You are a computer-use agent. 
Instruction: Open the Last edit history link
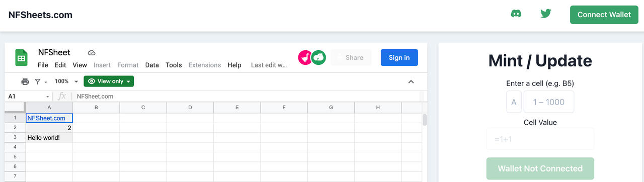[x=269, y=65]
